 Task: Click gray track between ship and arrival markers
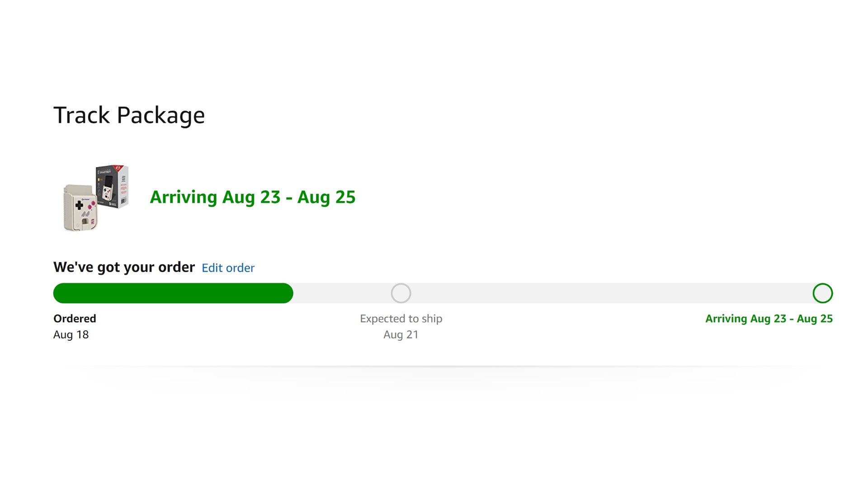(x=610, y=293)
